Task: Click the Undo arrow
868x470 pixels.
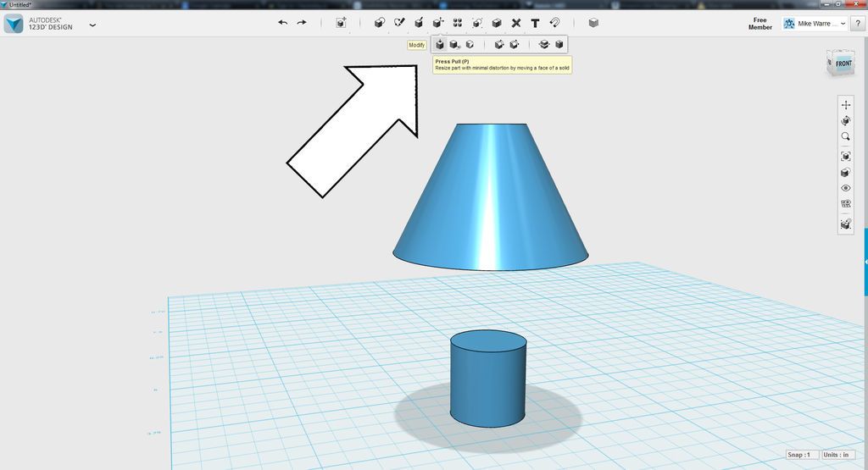Action: coord(283,23)
